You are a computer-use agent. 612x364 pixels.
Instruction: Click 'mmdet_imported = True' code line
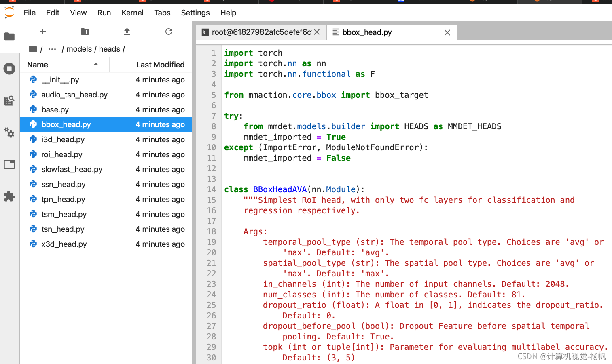tap(294, 137)
